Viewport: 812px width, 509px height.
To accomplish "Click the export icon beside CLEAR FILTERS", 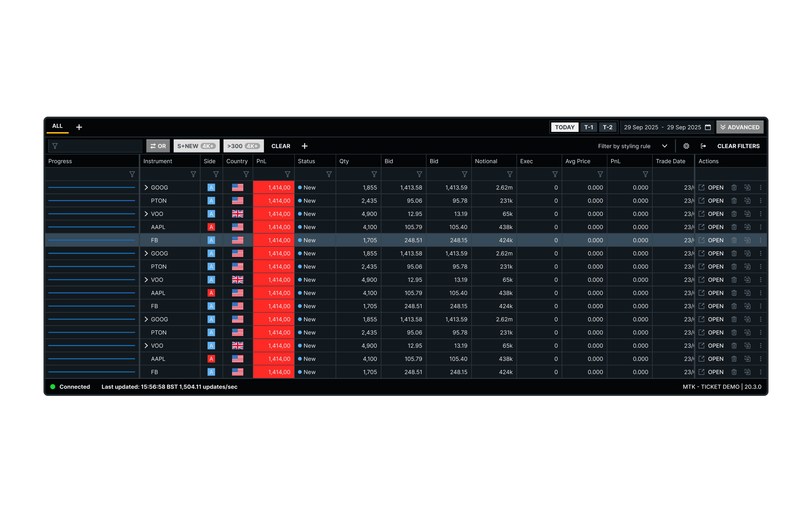I will (x=703, y=146).
